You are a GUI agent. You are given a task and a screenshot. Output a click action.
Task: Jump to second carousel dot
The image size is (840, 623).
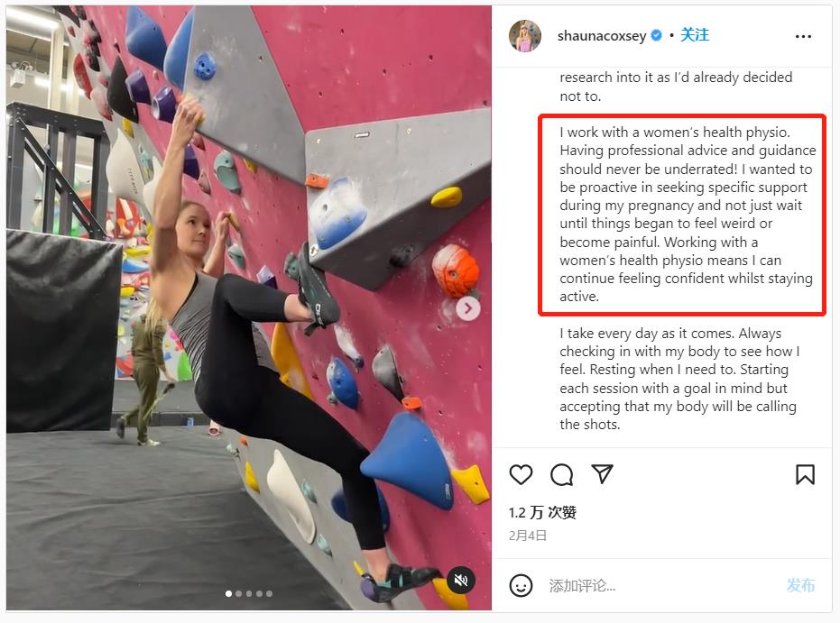pos(239,593)
